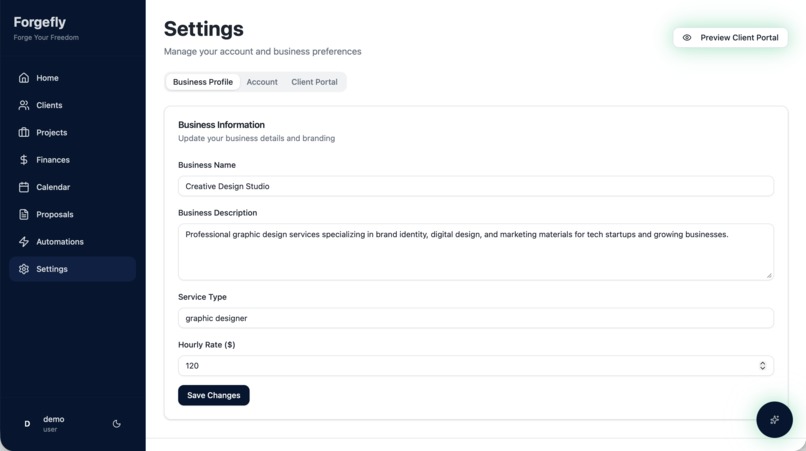The height and width of the screenshot is (451, 806).
Task: Open the Clients people icon
Action: 24,105
